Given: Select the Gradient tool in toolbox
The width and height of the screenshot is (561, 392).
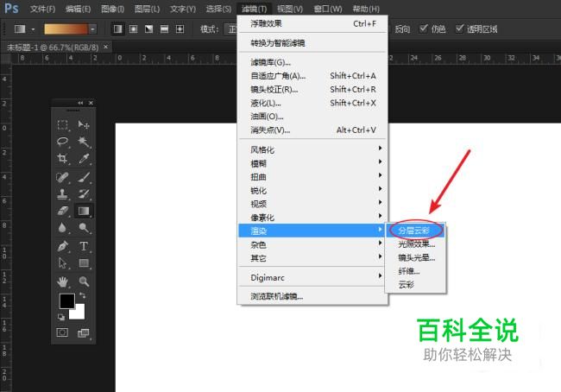Looking at the screenshot, I should (x=84, y=211).
